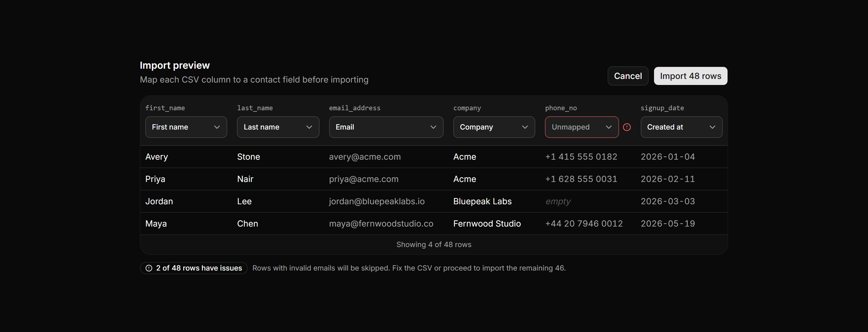Click the avery@acme.com email cell
The height and width of the screenshot is (332, 868).
pyautogui.click(x=365, y=157)
